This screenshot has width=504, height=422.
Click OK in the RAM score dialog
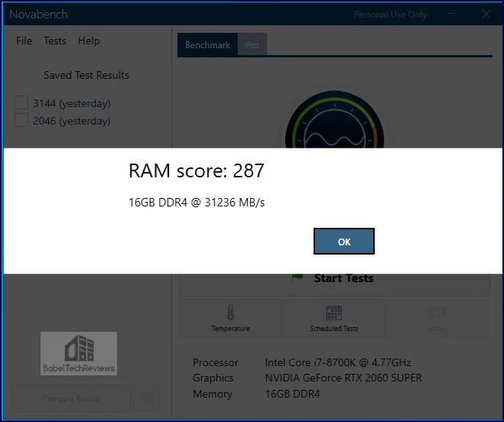(x=344, y=242)
